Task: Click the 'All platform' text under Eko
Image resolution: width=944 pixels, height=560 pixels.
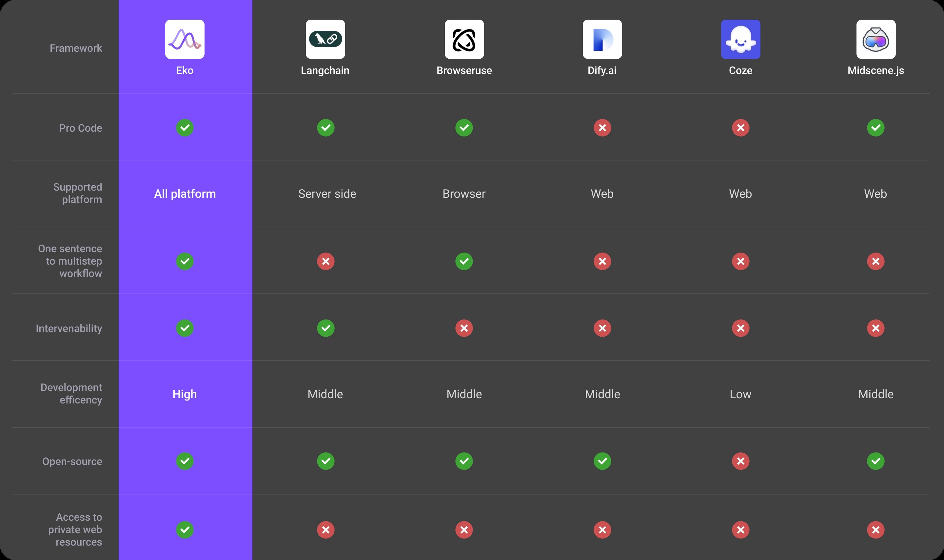Action: pyautogui.click(x=185, y=194)
